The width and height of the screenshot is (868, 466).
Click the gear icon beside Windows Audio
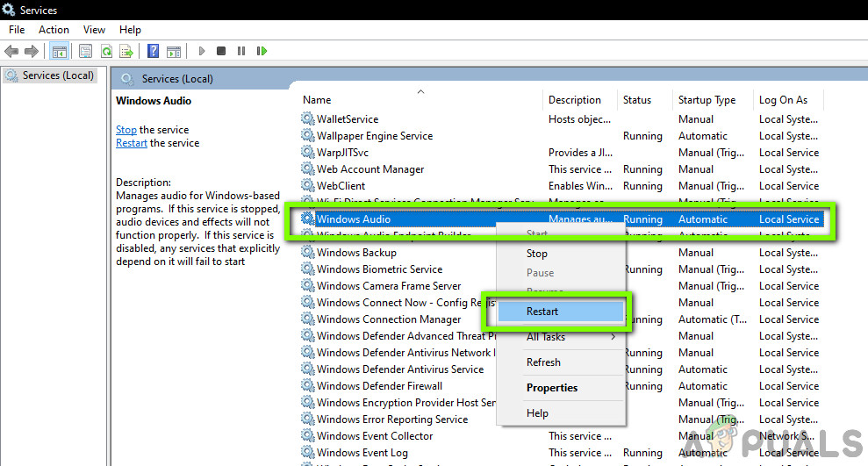click(308, 219)
